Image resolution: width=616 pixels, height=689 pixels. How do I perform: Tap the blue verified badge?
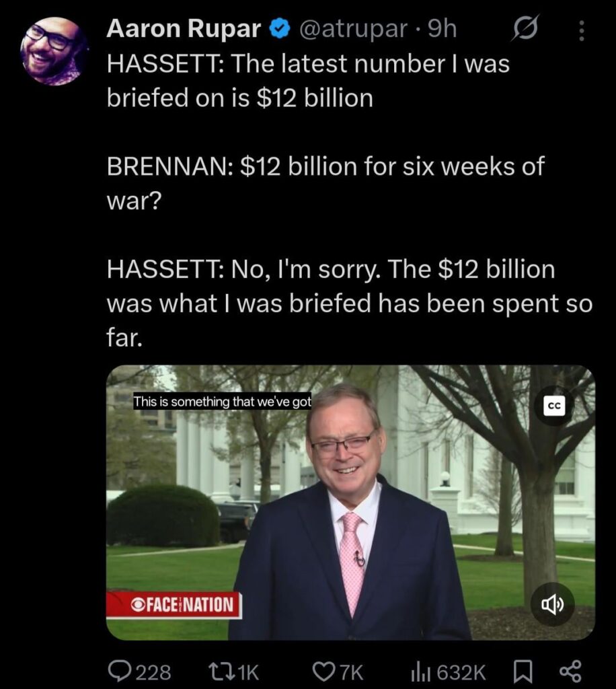coord(279,29)
